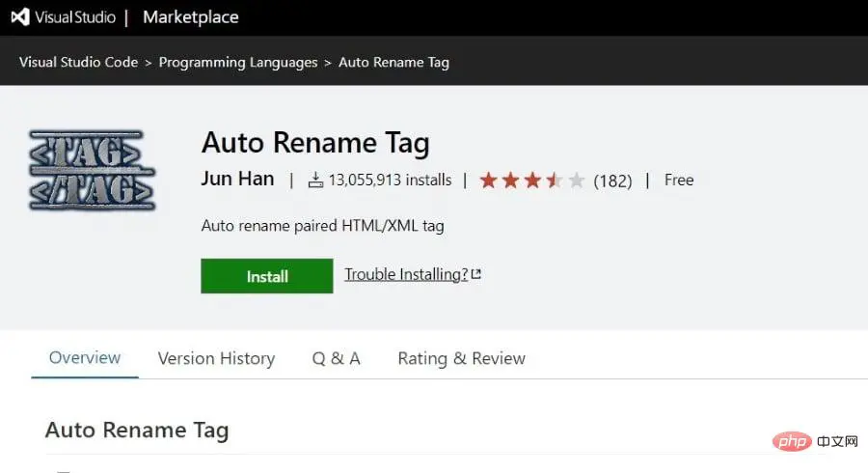This screenshot has height=473, width=868.
Task: Select Auto Rename Tag breadcrumb
Action: (x=393, y=62)
